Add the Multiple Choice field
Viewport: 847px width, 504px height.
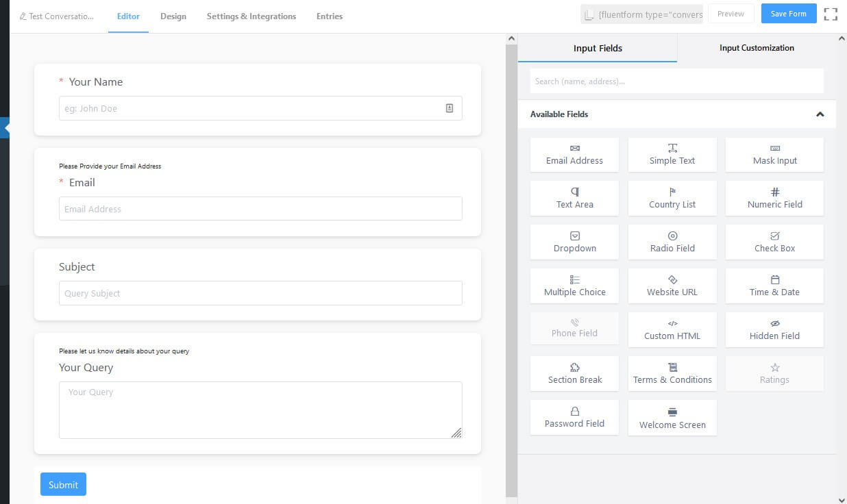(x=574, y=286)
